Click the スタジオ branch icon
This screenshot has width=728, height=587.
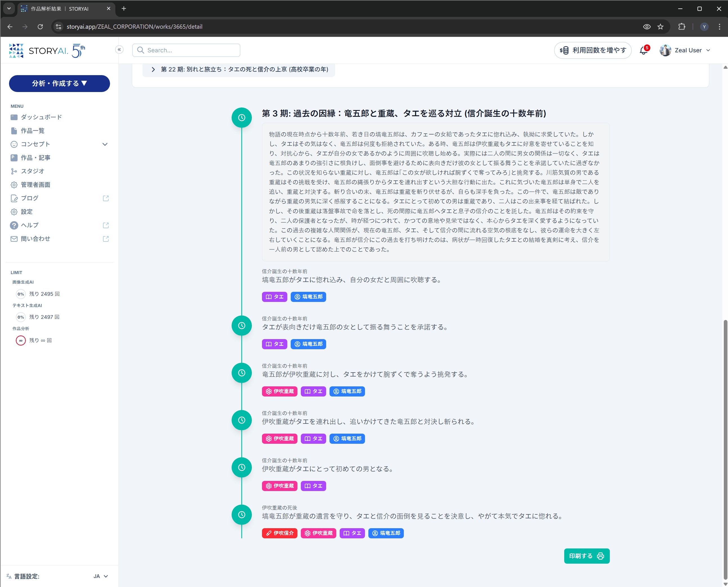[14, 171]
